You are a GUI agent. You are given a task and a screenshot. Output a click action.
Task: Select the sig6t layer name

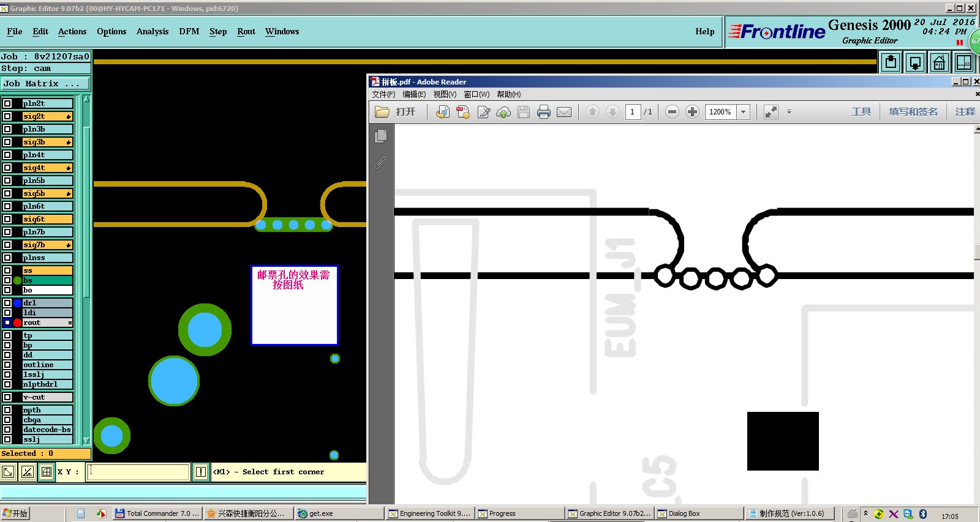point(47,219)
